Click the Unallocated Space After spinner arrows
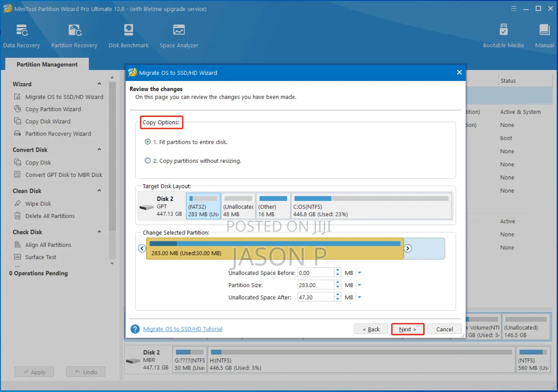The image size is (558, 392). coord(337,297)
